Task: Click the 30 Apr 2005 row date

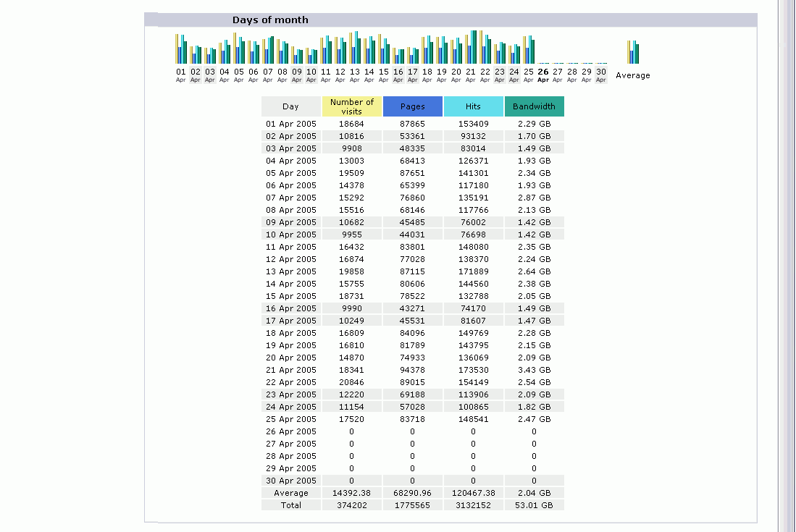Action: 290,481
